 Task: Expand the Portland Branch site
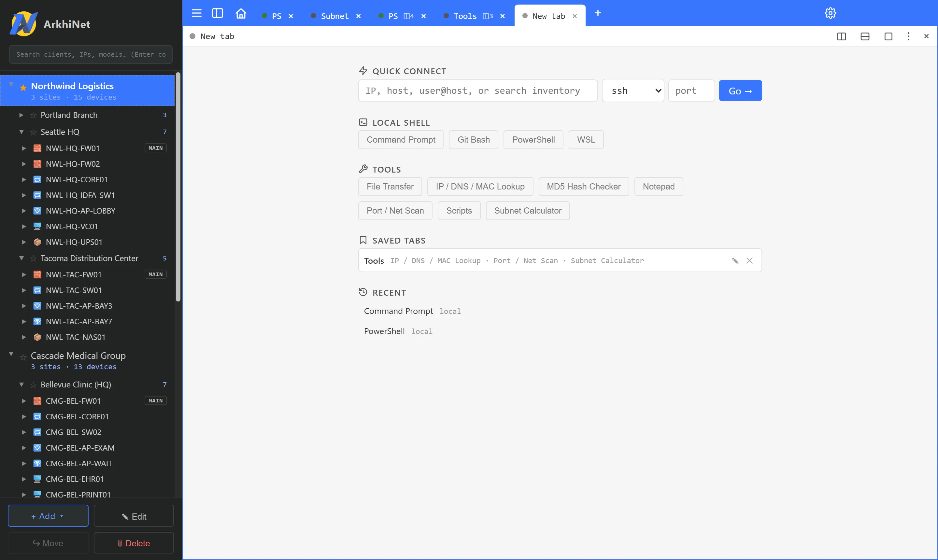pos(21,115)
